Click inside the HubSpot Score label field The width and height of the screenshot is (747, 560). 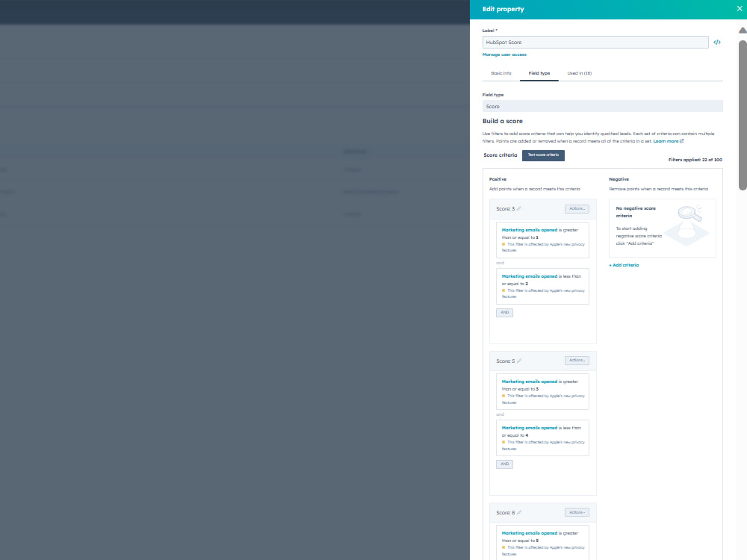click(x=595, y=42)
